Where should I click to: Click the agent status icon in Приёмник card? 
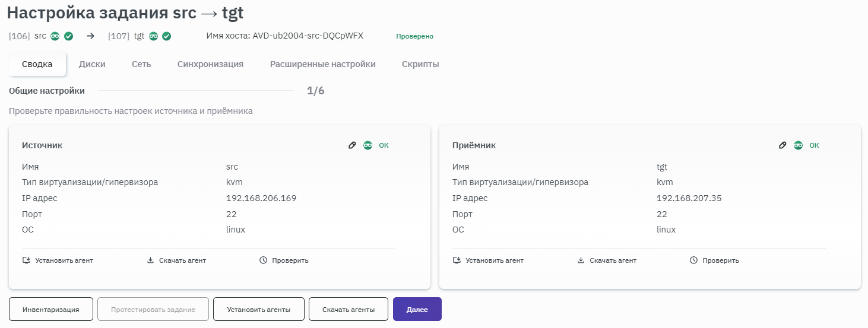[799, 145]
